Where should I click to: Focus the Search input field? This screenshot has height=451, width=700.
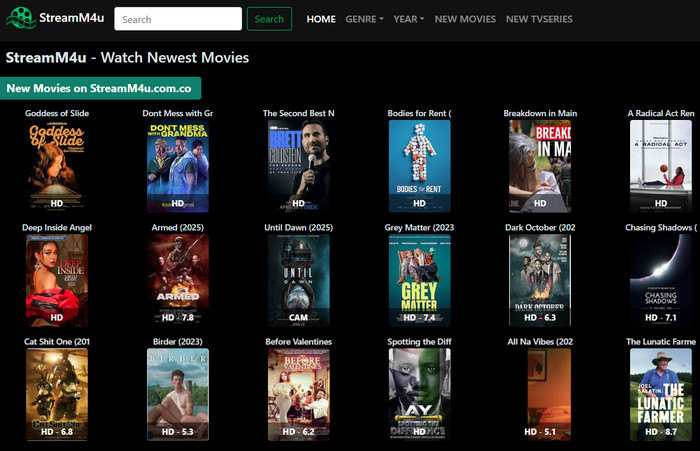pos(178,19)
